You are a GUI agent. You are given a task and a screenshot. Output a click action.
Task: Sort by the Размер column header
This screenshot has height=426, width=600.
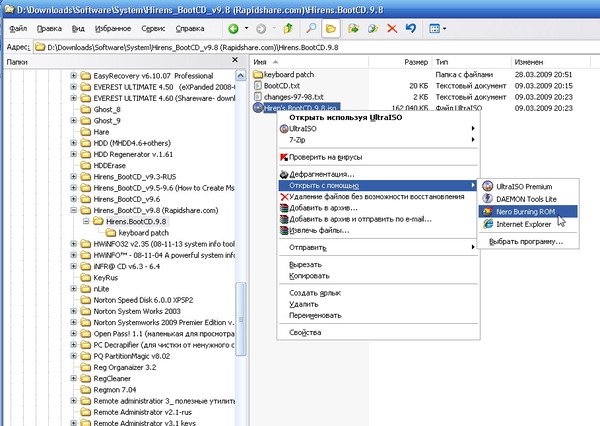click(400, 62)
